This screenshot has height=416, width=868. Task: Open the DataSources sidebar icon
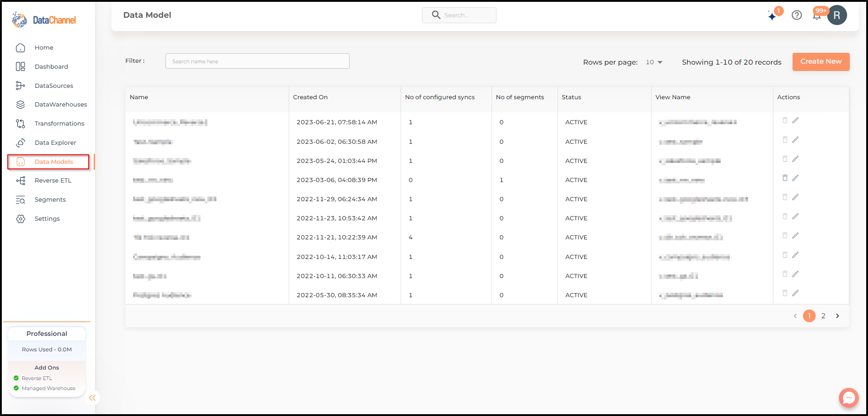coord(20,86)
